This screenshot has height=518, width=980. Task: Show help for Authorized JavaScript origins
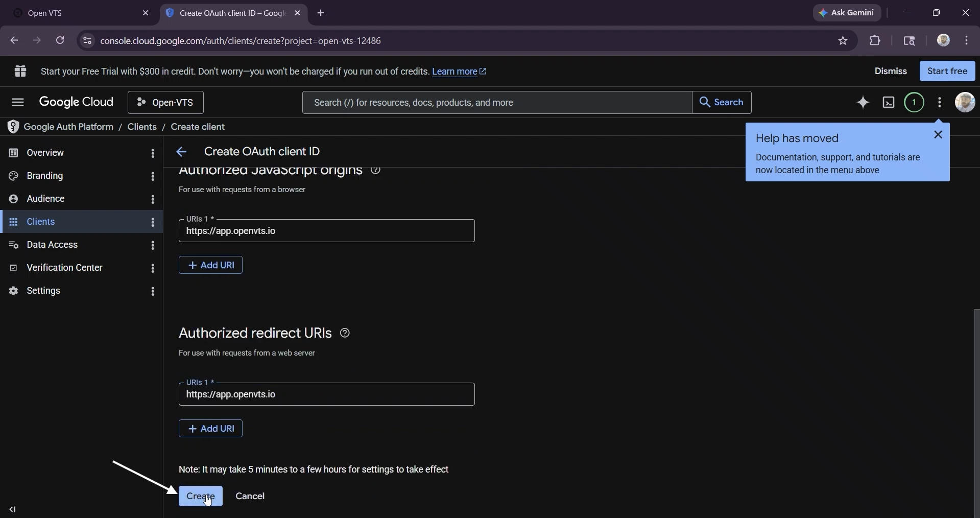click(376, 170)
